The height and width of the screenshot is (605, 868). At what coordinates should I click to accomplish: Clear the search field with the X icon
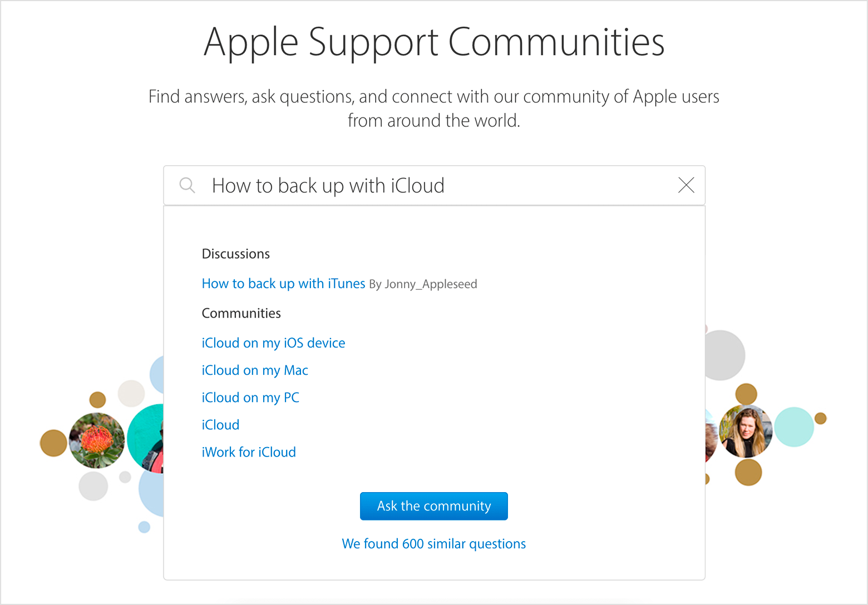click(x=686, y=185)
